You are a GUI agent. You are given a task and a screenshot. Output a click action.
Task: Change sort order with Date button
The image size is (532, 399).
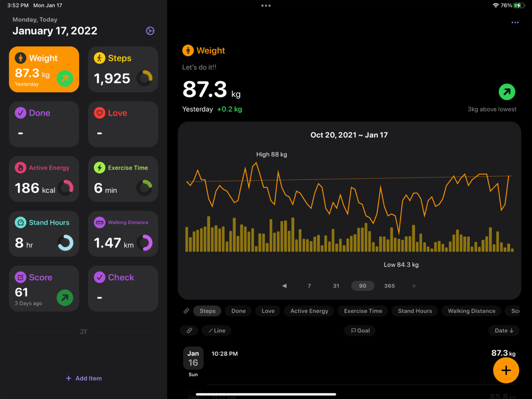503,330
